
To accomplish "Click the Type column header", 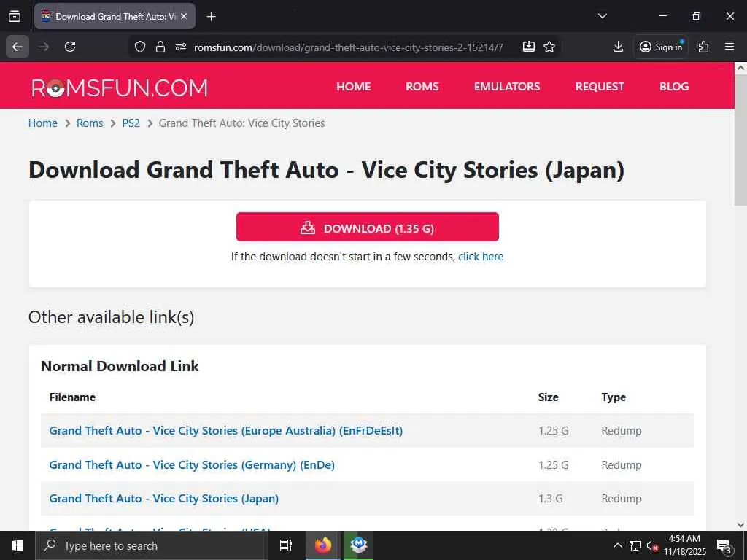I will pyautogui.click(x=614, y=397).
